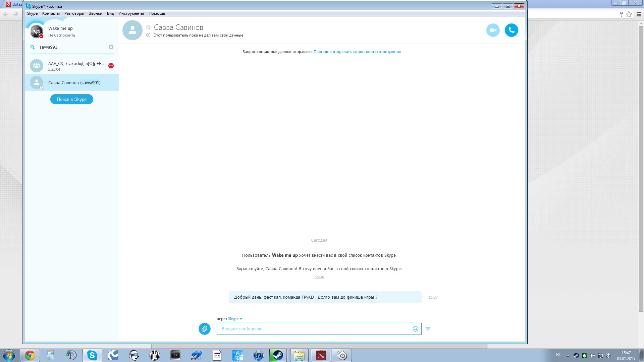Clear the savva991 search field
Viewport: 644px width, 362px height.
pyautogui.click(x=111, y=47)
